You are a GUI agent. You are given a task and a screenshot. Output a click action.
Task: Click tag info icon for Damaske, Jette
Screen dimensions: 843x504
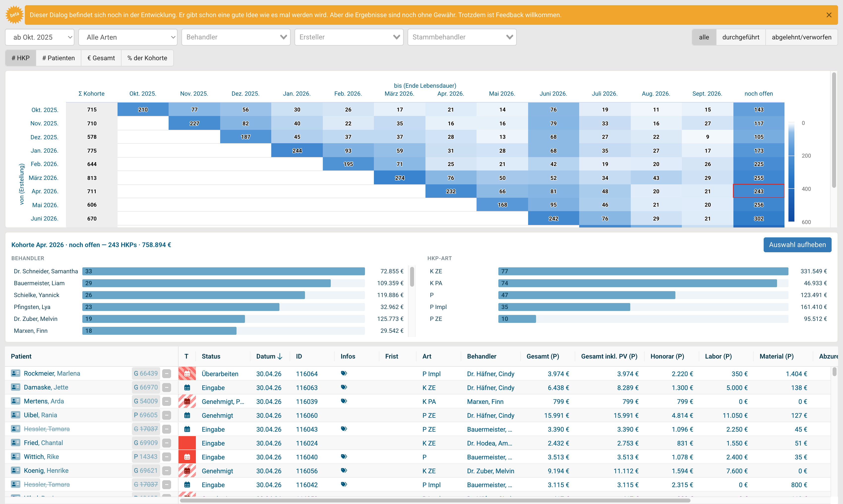tap(344, 387)
